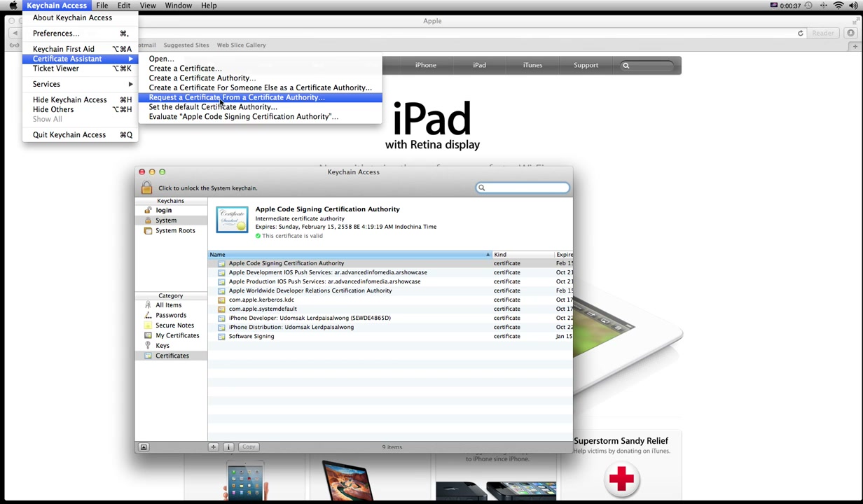Select the System keychain in the sidebar
The width and height of the screenshot is (863, 504).
click(166, 220)
